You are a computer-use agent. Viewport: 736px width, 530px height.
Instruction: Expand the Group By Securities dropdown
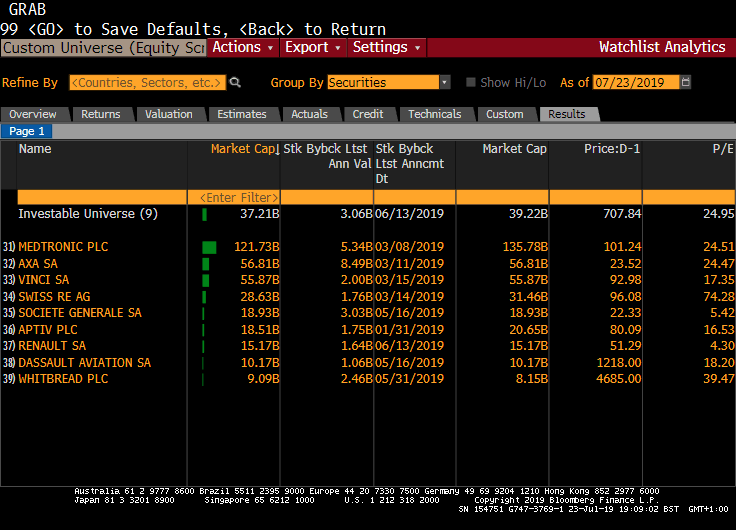coord(444,82)
